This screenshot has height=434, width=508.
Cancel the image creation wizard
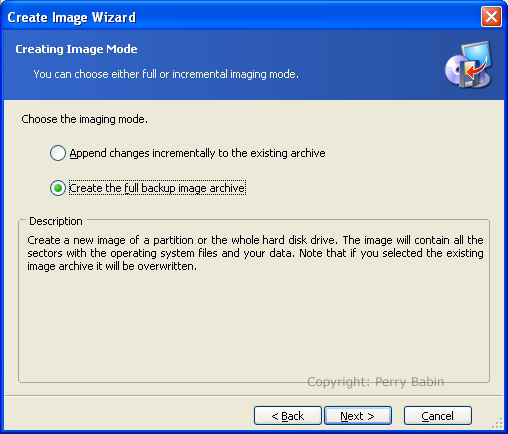pos(438,416)
